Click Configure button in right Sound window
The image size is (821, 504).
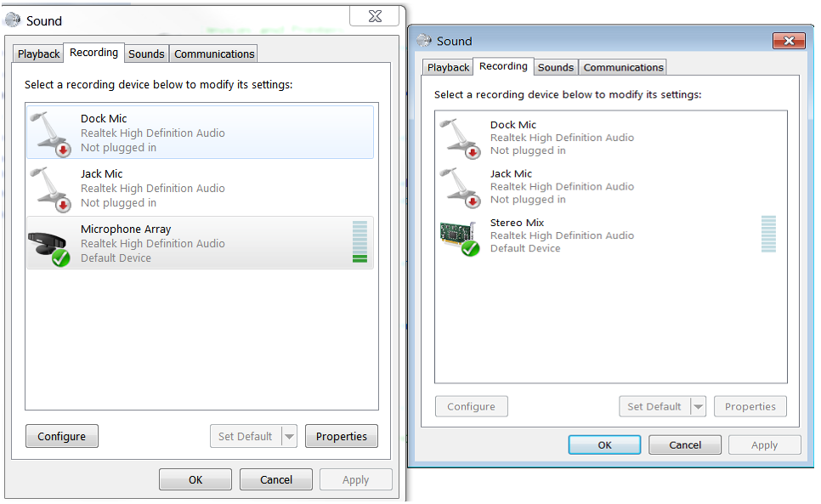point(471,406)
